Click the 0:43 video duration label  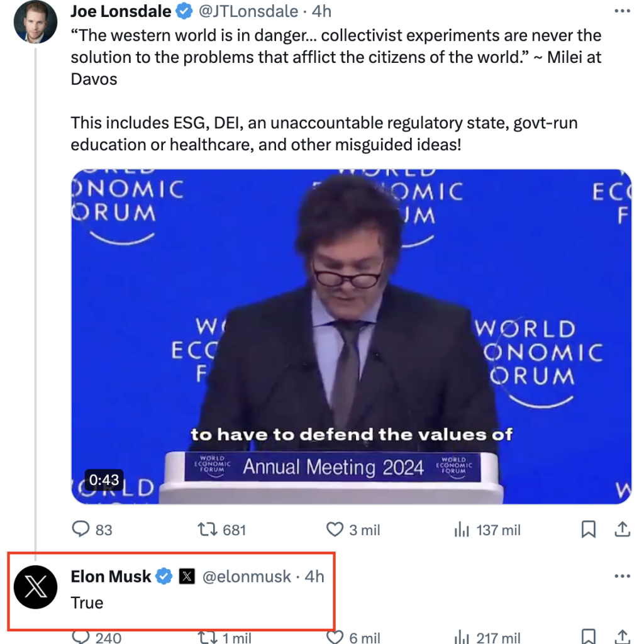tap(104, 480)
